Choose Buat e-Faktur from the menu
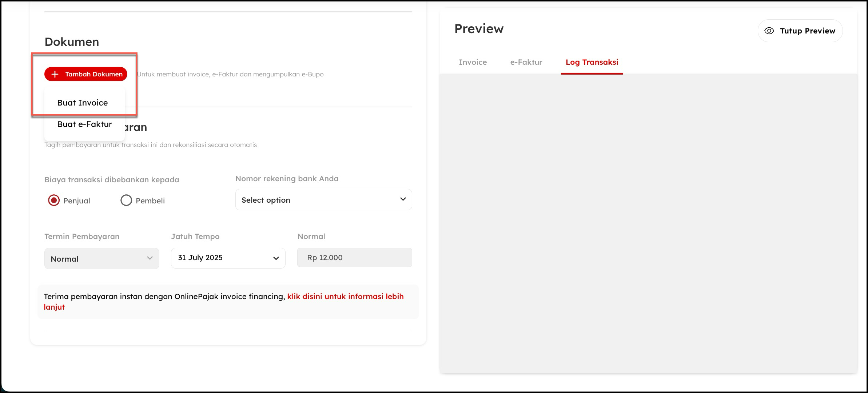 pyautogui.click(x=84, y=124)
